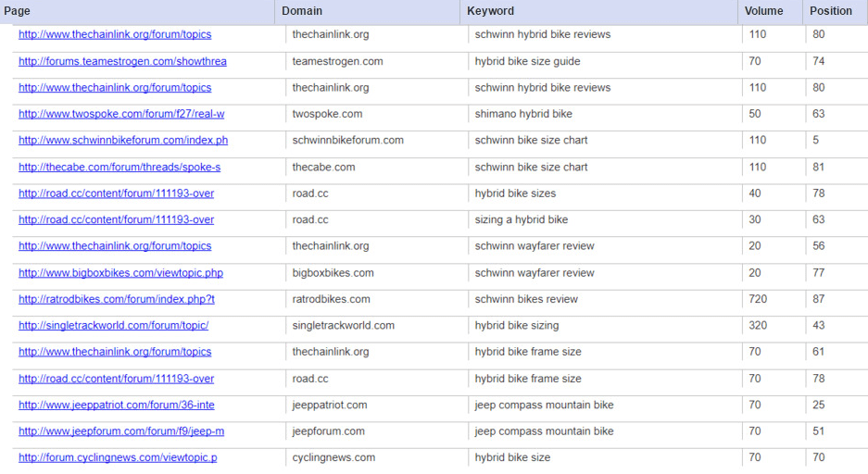Open the jeeppatriot.com forum link

pos(116,405)
